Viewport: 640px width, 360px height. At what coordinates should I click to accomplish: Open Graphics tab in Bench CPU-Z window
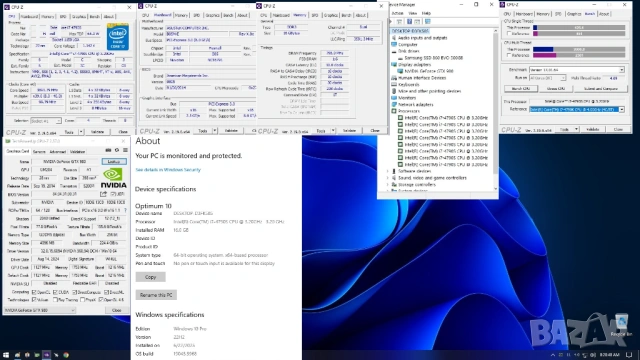tap(574, 14)
